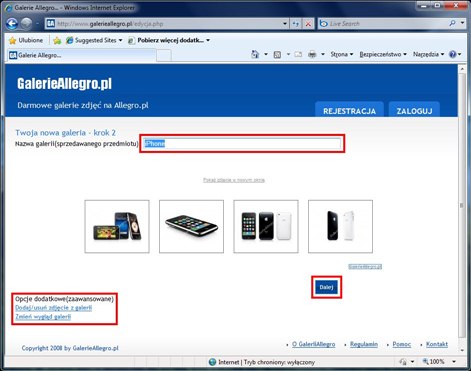Click the small link above the thumbnails
Image resolution: width=471 pixels, height=371 pixels.
coord(234,180)
